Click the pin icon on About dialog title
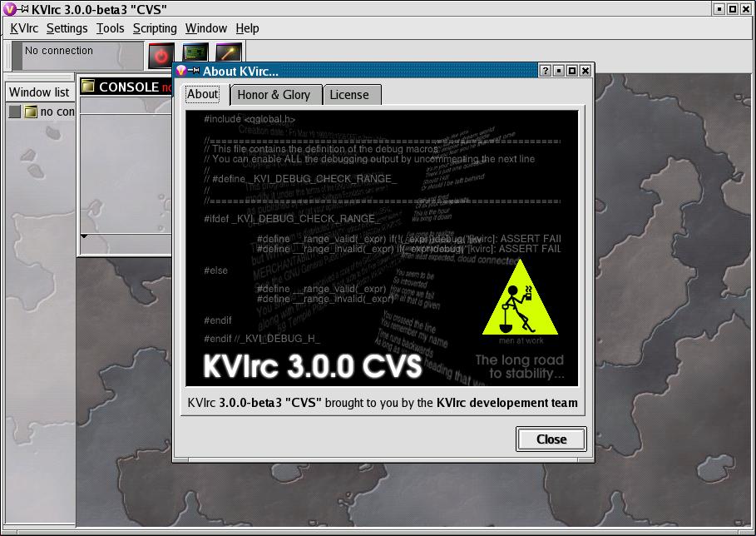 (194, 71)
